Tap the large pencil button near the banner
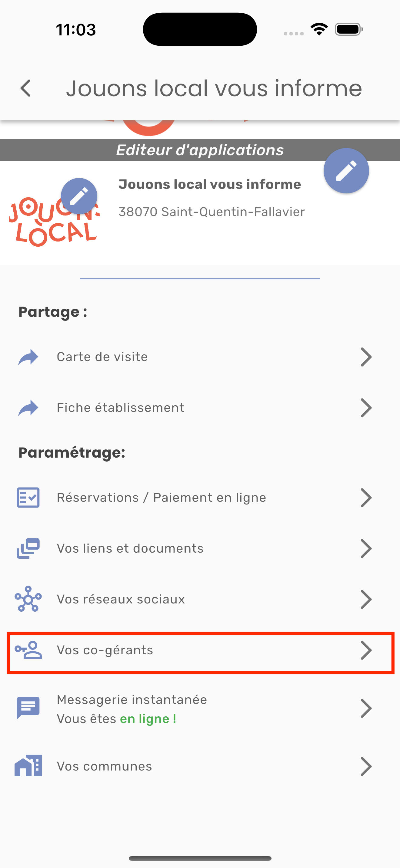Screen dimensions: 400x868 pyautogui.click(x=346, y=171)
